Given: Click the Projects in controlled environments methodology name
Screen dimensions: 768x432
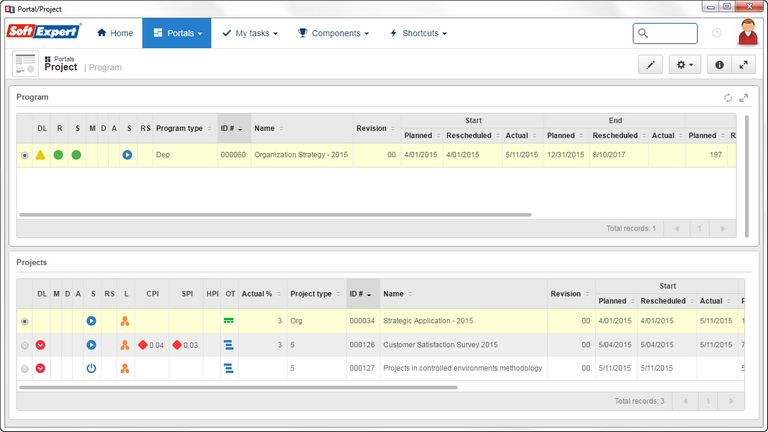Looking at the screenshot, I should click(462, 368).
